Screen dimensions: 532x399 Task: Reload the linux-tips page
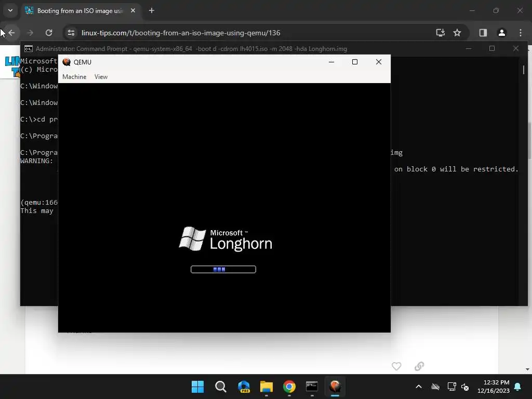pos(49,33)
